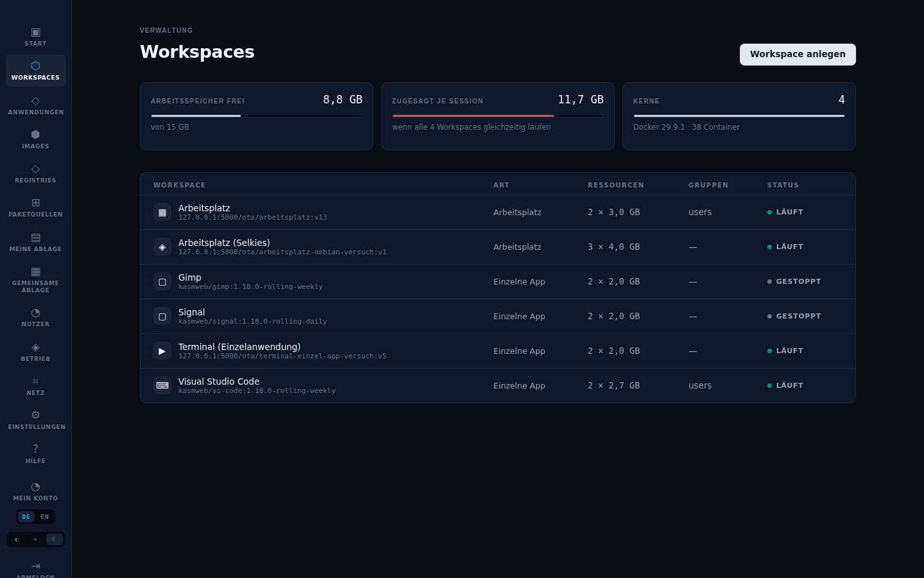Viewport: 924px width, 578px height.
Task: Click the Gimp workspace icon
Action: [x=162, y=281]
